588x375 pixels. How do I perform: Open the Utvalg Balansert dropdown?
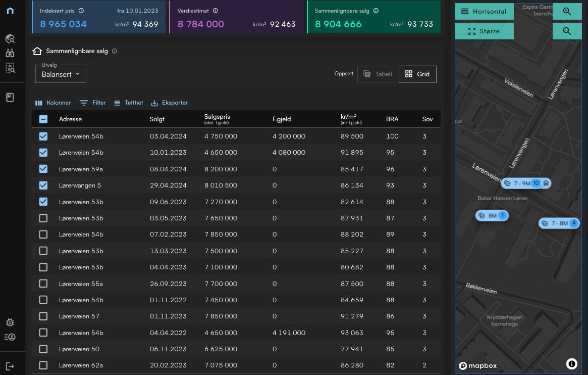61,74
